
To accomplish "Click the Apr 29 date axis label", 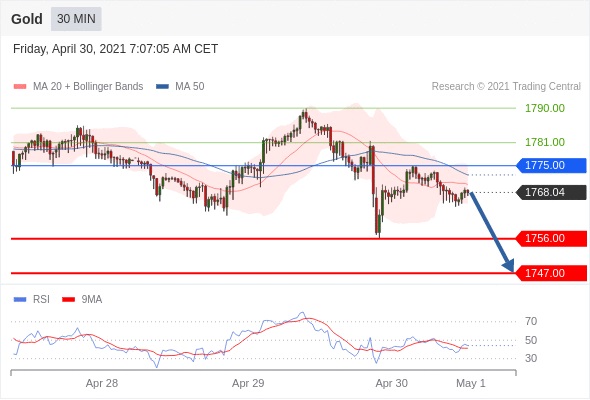I will point(248,383).
